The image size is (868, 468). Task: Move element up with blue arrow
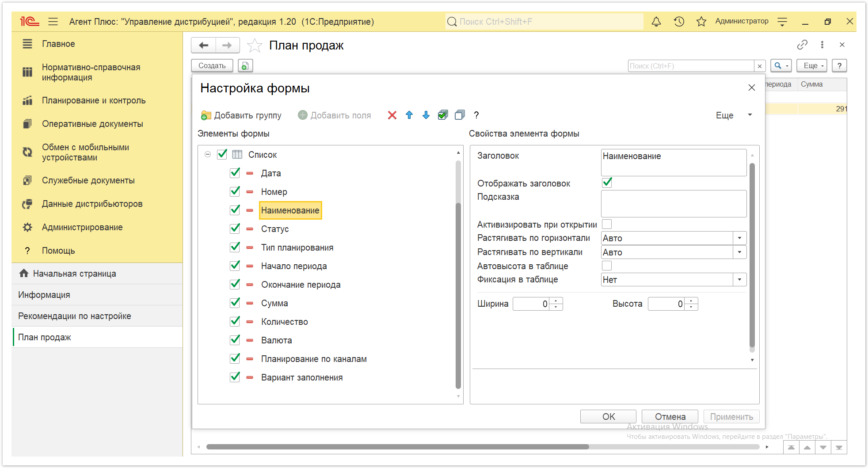click(409, 115)
